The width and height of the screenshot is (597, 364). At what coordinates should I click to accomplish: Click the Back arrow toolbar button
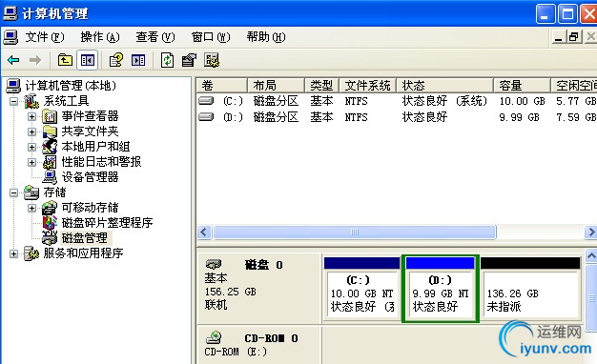(x=13, y=60)
